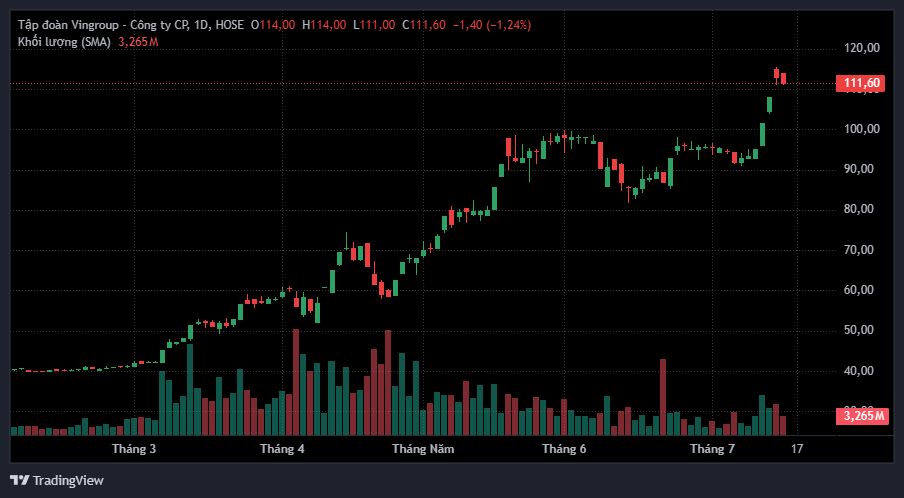Click the TradingView logo
Image resolution: width=904 pixels, height=498 pixels.
point(21,480)
